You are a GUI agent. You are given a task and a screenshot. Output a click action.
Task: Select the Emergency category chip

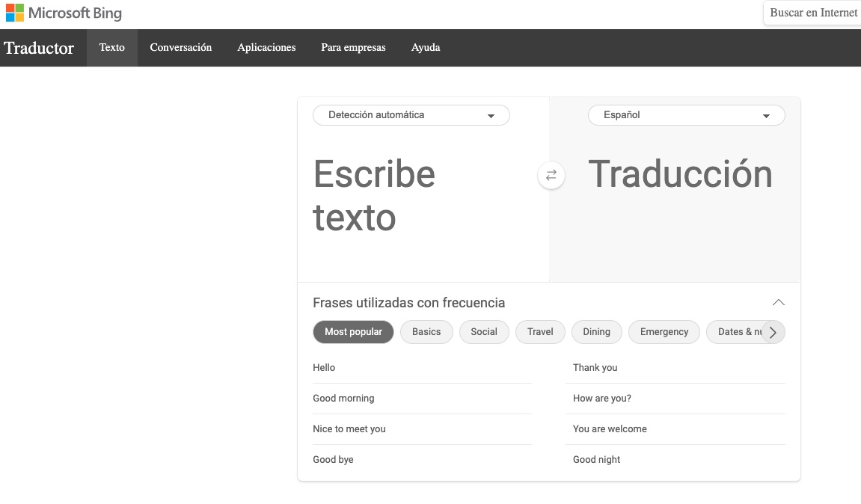coord(664,331)
